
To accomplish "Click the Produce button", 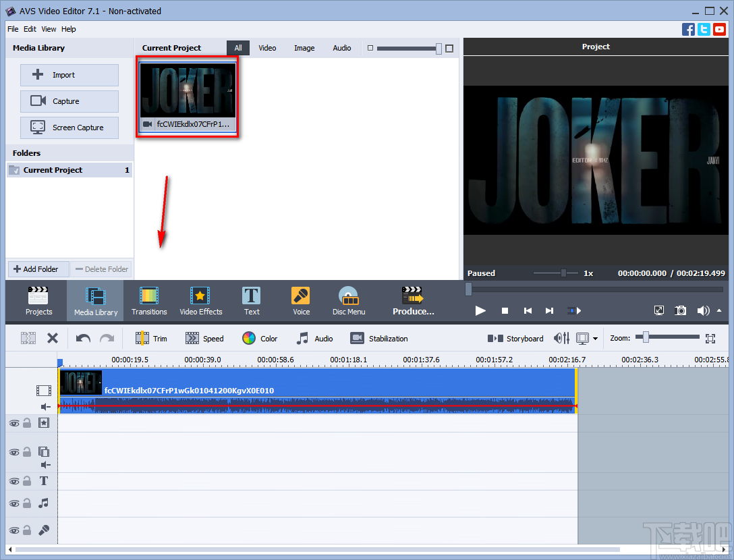I will pyautogui.click(x=414, y=301).
